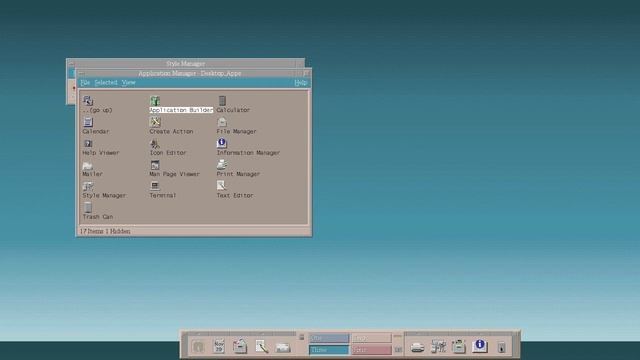Viewport: 640px width, 360px height.
Task: Select Trash Can icon in Application Manager window
Action: (x=88, y=207)
